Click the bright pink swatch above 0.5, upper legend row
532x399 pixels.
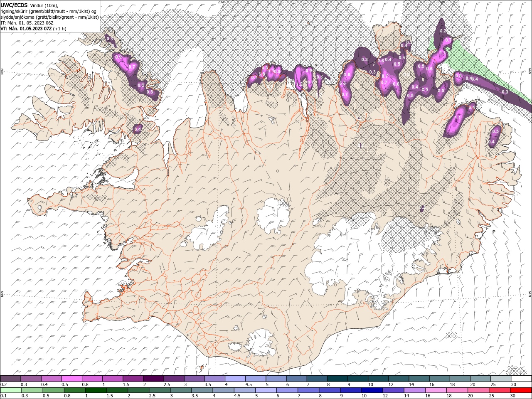(71, 379)
